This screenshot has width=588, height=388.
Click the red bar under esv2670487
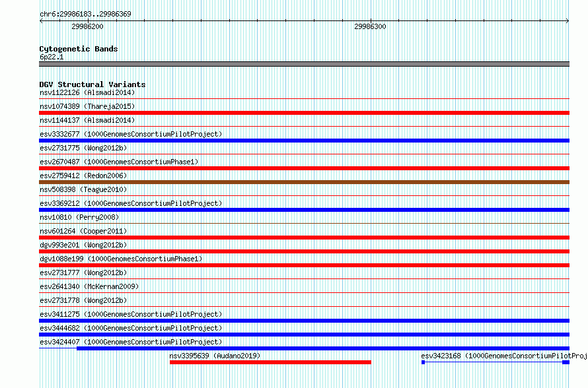(x=304, y=168)
